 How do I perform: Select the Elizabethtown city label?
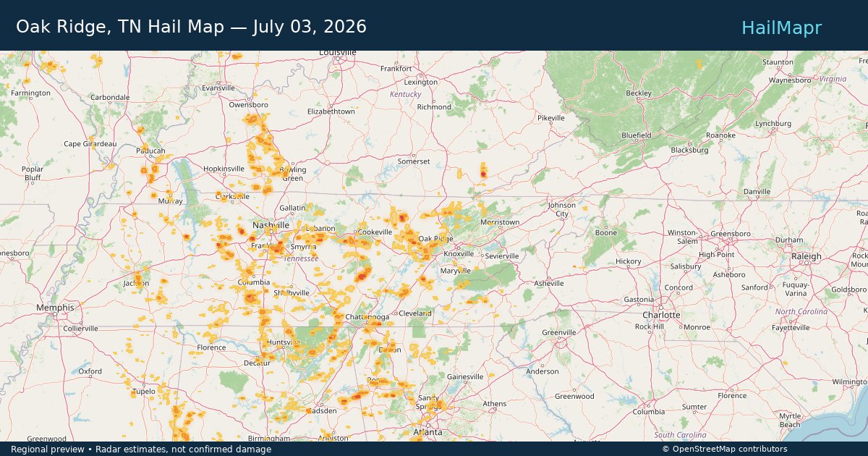click(331, 111)
